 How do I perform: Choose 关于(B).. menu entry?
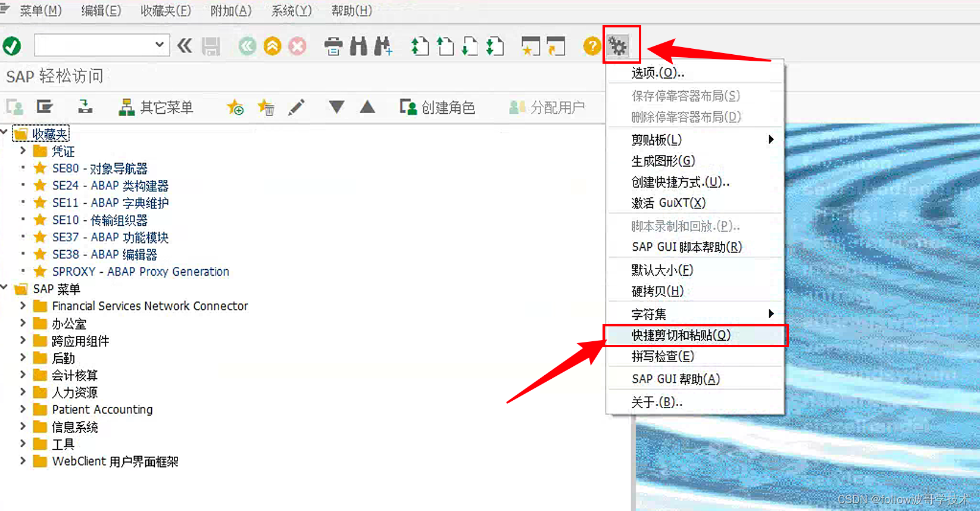(x=695, y=402)
